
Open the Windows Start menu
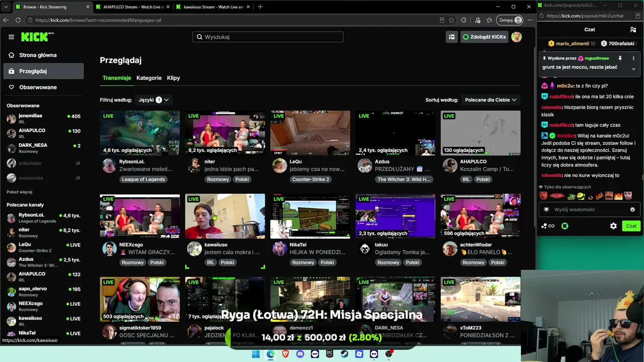tap(256, 354)
